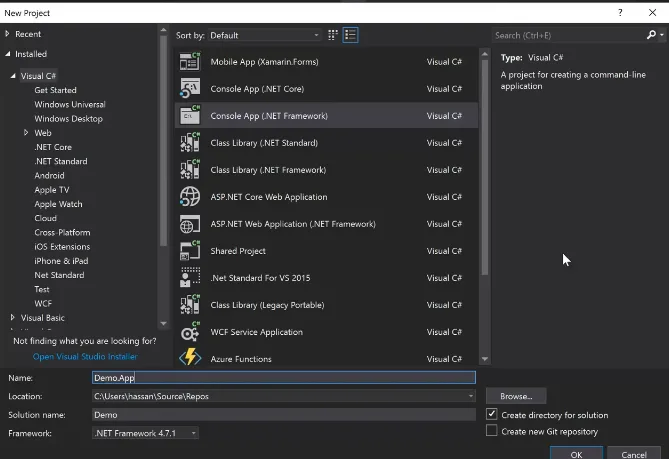Switch to medium icons list view
This screenshot has height=459, width=669.
[x=350, y=35]
